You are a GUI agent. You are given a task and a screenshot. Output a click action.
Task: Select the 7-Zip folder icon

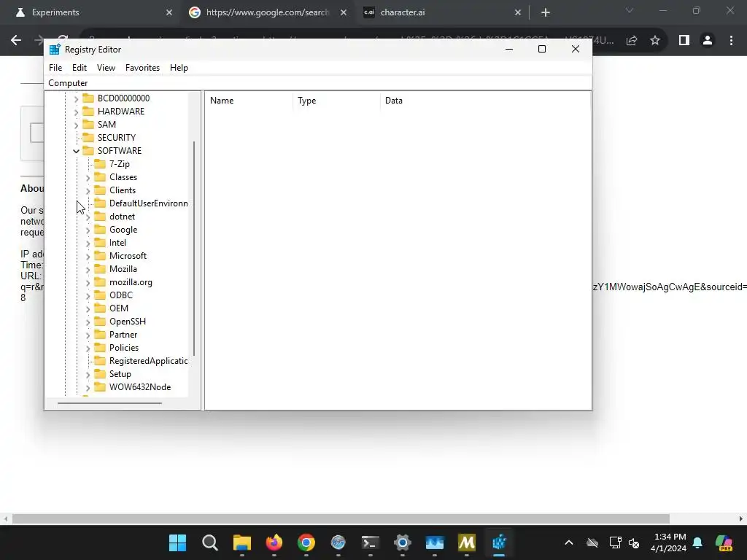point(100,164)
